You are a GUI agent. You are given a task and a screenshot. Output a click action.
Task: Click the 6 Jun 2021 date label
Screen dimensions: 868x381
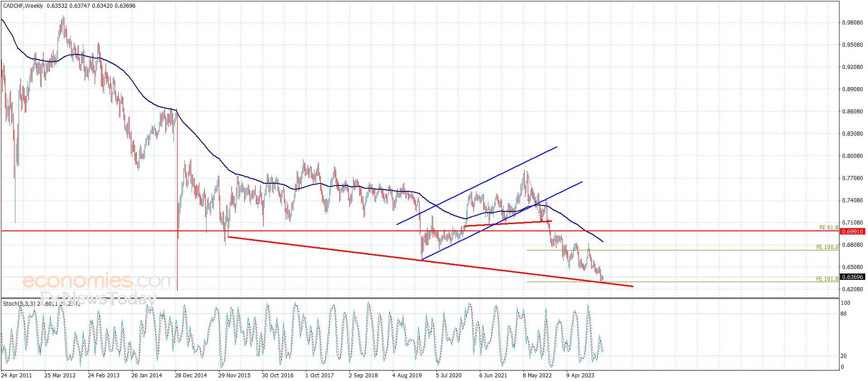493,375
